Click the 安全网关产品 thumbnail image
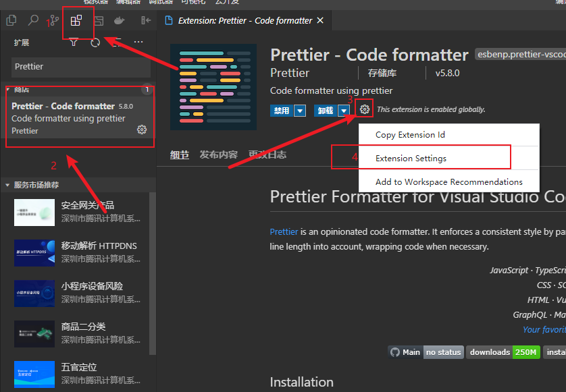The width and height of the screenshot is (566, 392). tap(34, 213)
